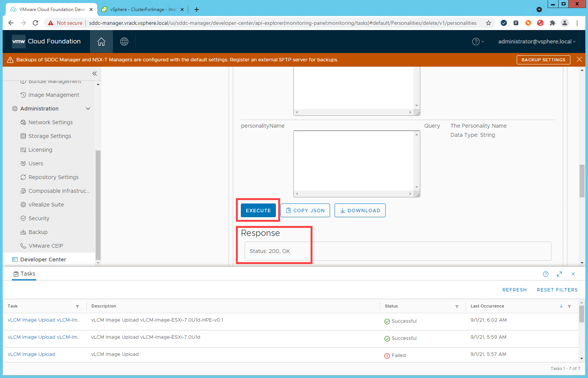Open Chrome profile avatar
588x378 pixels.
pos(565,23)
